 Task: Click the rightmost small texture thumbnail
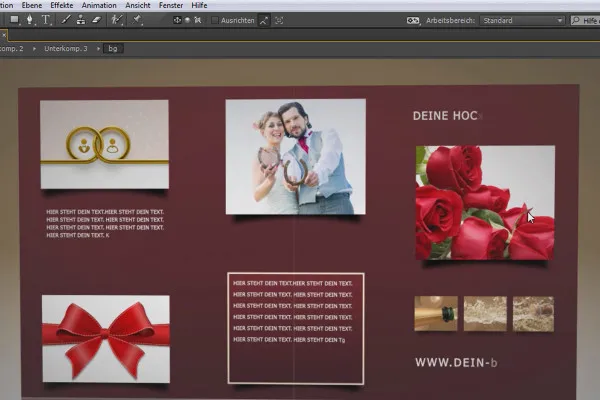(533, 314)
